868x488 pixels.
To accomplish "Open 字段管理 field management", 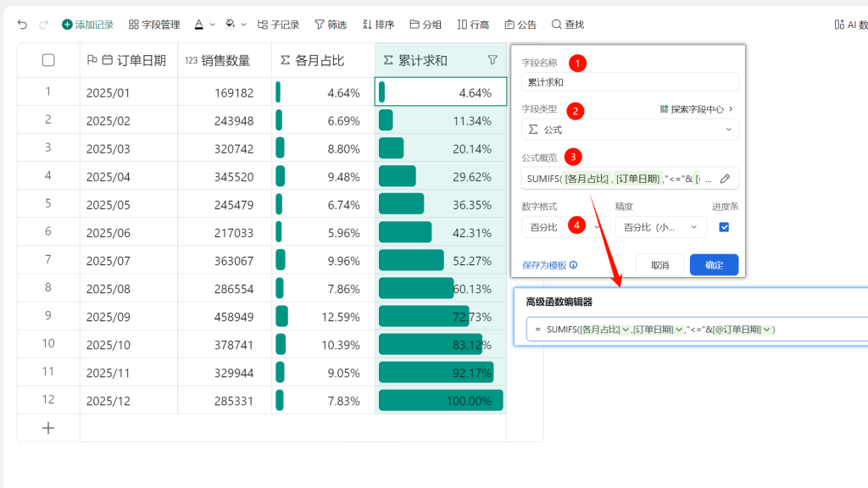I will pos(154,25).
